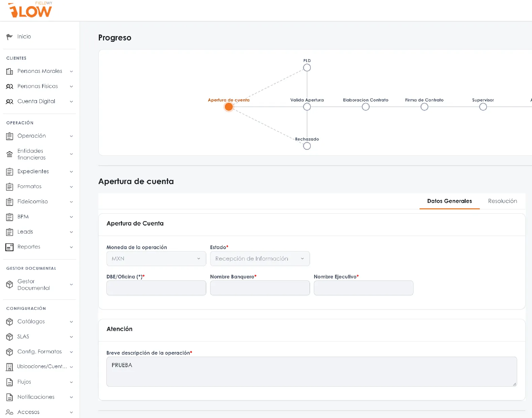Switch to Datos Generales tab
The height and width of the screenshot is (418, 532).
pyautogui.click(x=450, y=201)
